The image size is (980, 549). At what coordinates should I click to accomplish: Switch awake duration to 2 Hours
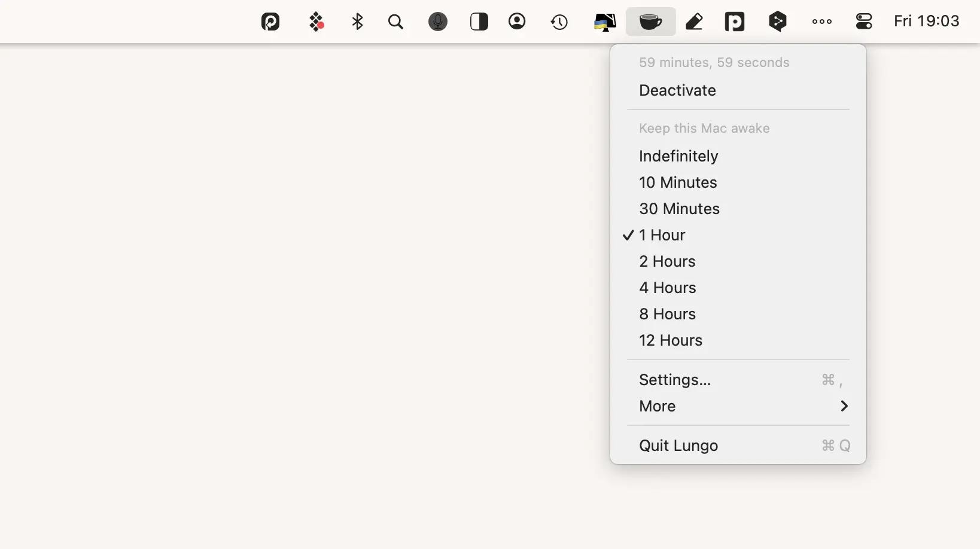point(667,261)
